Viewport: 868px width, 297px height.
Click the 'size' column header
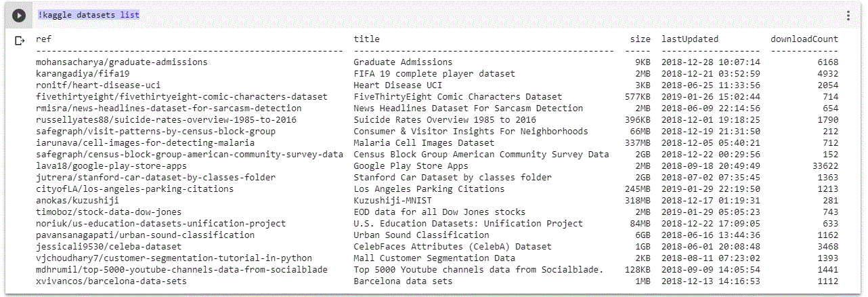click(x=640, y=39)
